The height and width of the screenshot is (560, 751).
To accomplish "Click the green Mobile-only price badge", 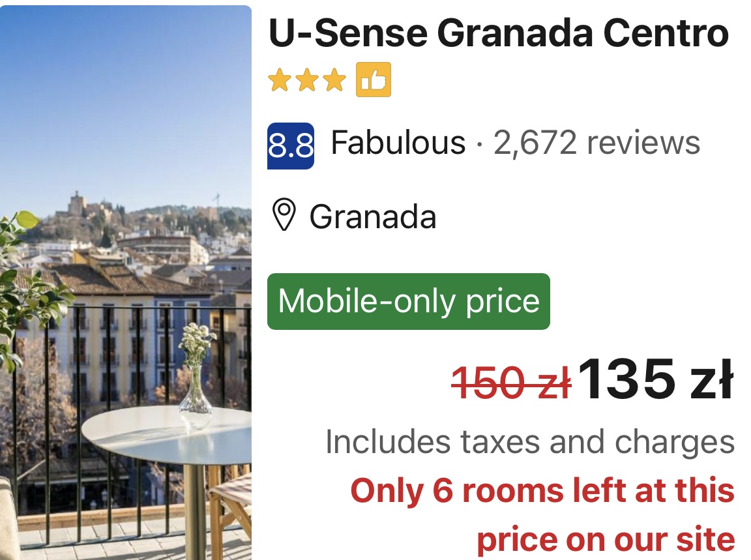I will [409, 301].
